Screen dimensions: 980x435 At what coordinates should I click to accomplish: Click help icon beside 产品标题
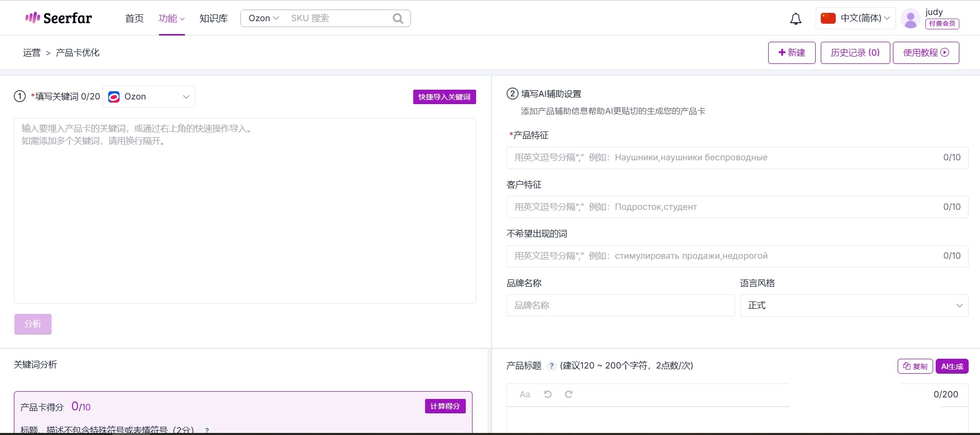[551, 366]
